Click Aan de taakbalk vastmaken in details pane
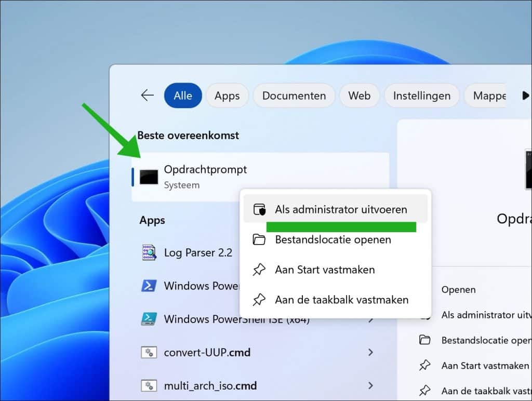 [486, 391]
